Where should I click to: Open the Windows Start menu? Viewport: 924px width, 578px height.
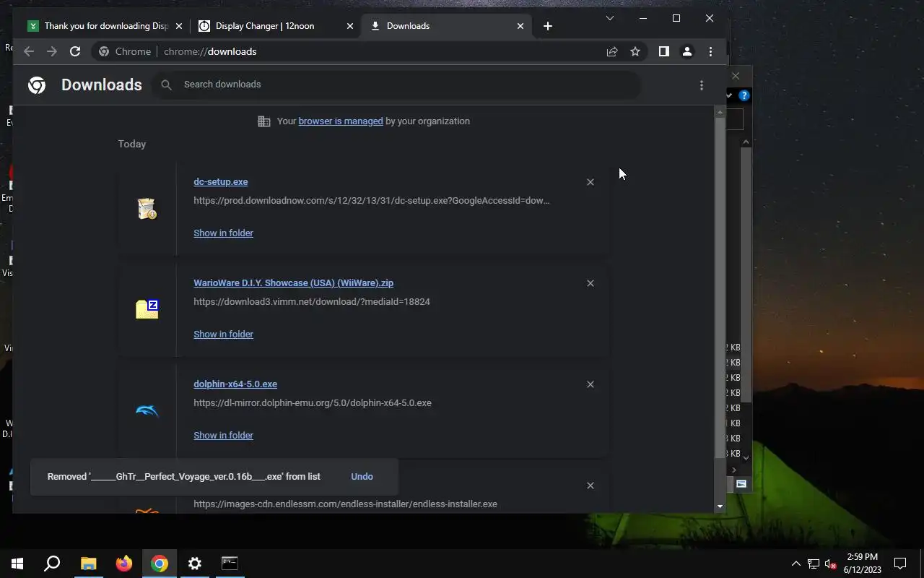point(17,564)
